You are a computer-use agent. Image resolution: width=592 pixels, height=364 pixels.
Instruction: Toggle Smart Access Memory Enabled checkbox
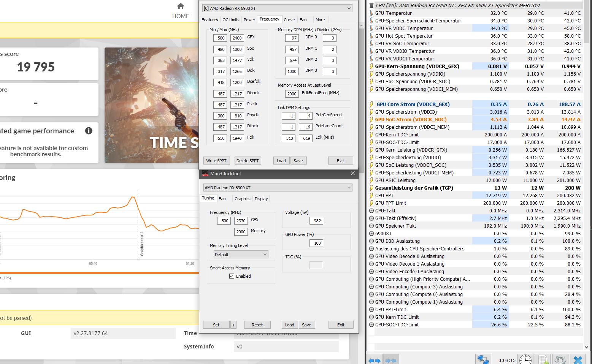[x=232, y=276]
